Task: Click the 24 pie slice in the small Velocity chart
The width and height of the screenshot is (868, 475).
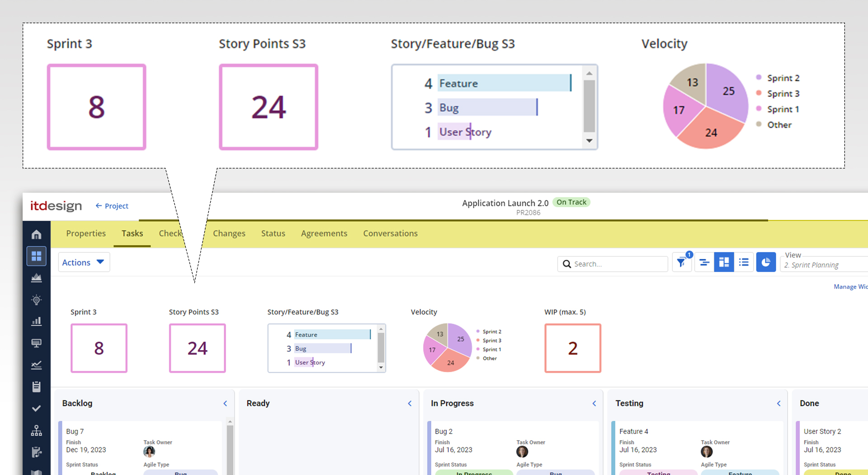Action: click(450, 362)
